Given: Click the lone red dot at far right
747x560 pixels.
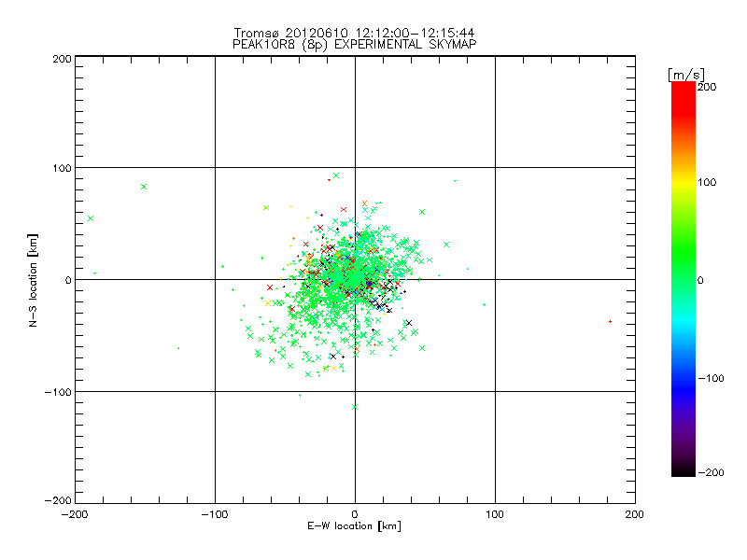Looking at the screenshot, I should (611, 322).
